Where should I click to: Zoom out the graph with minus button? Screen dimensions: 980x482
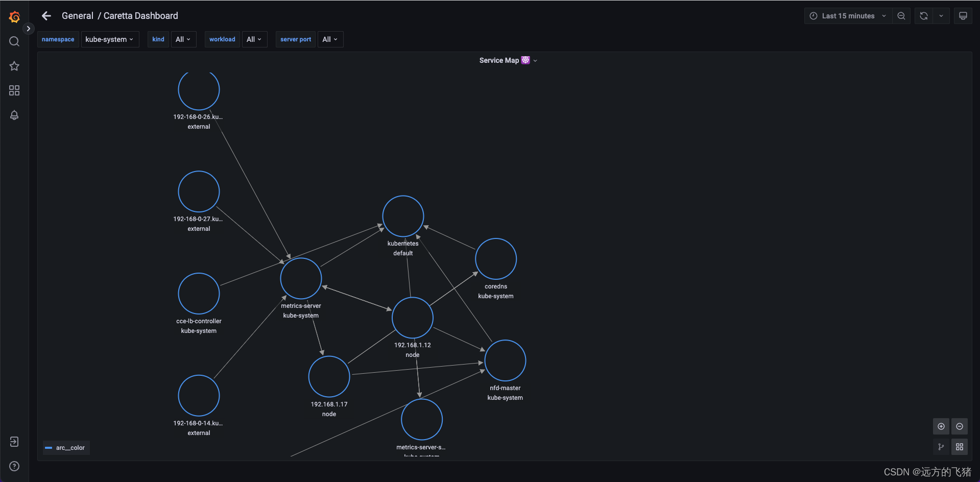pyautogui.click(x=960, y=426)
